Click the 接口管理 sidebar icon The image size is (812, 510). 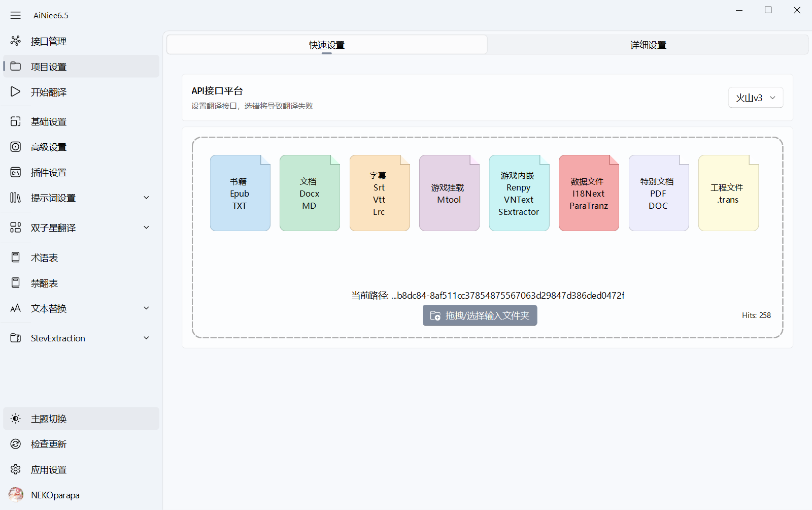[16, 41]
